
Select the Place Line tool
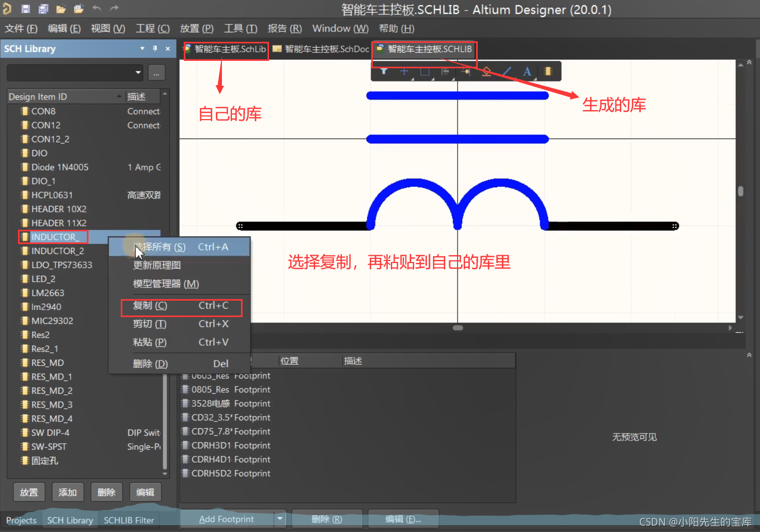507,71
